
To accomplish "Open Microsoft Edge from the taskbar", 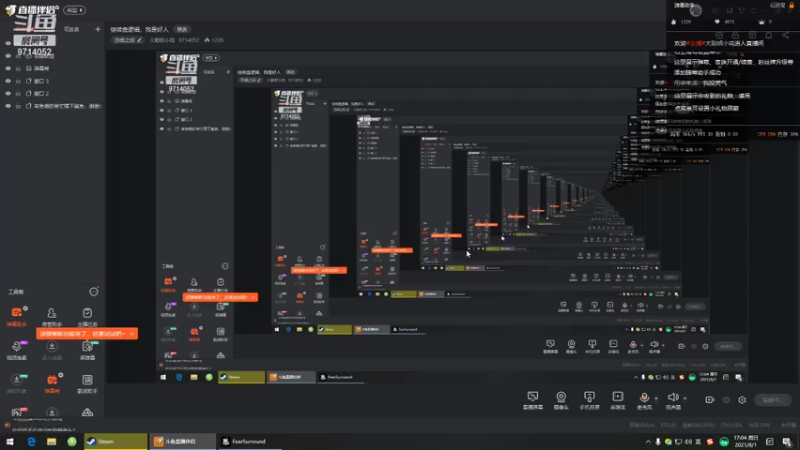I will tap(31, 442).
